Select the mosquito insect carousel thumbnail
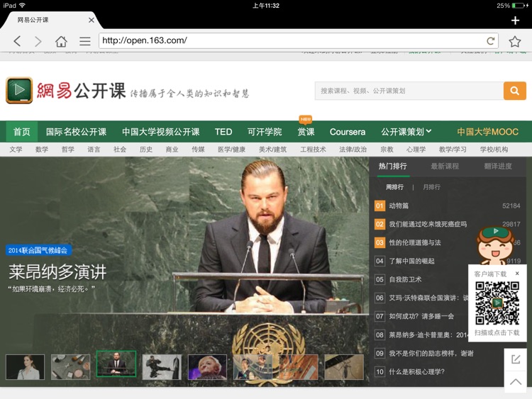This screenshot has height=399, width=532. 344,367
